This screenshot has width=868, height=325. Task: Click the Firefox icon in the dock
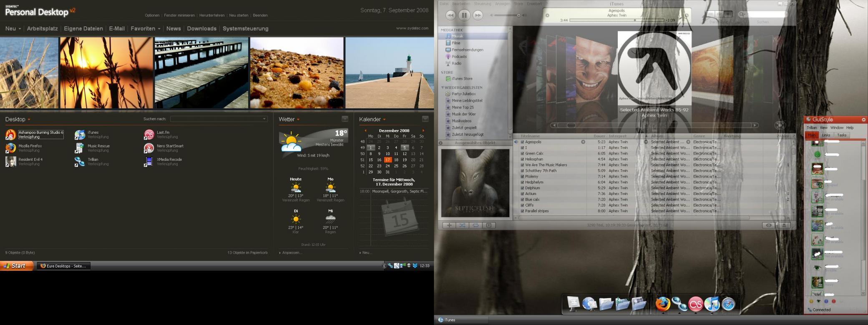tap(662, 304)
